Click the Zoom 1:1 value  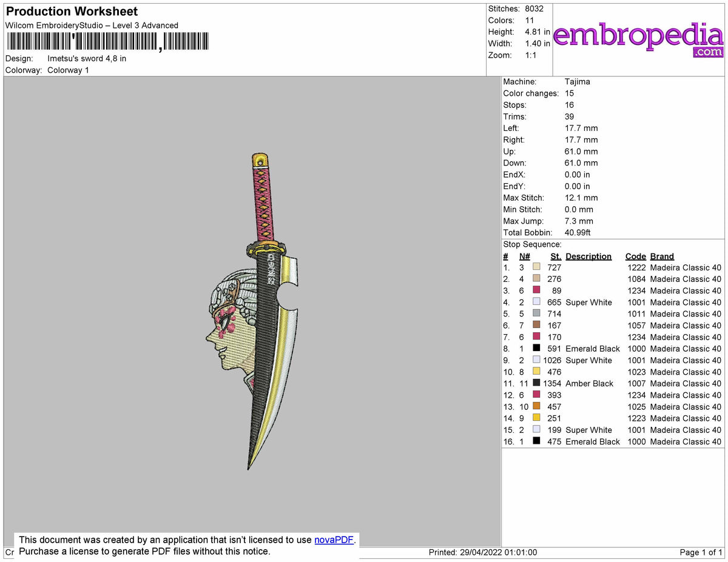pyautogui.click(x=530, y=55)
